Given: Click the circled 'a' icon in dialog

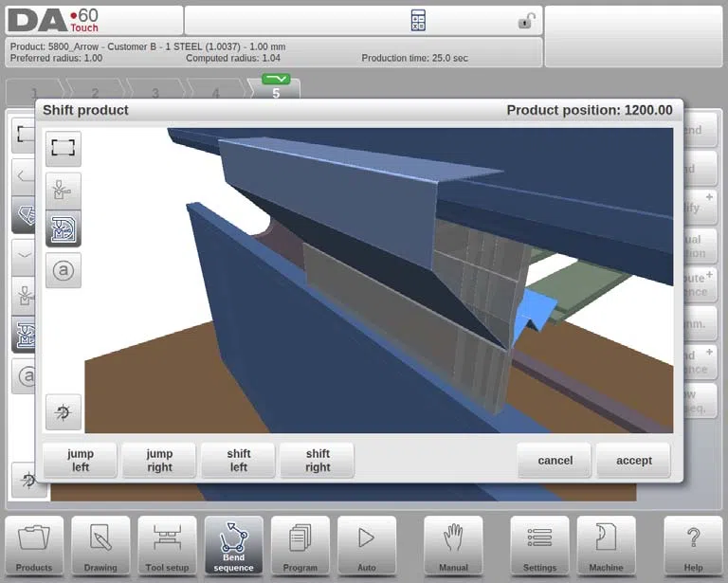Looking at the screenshot, I should click(x=64, y=270).
